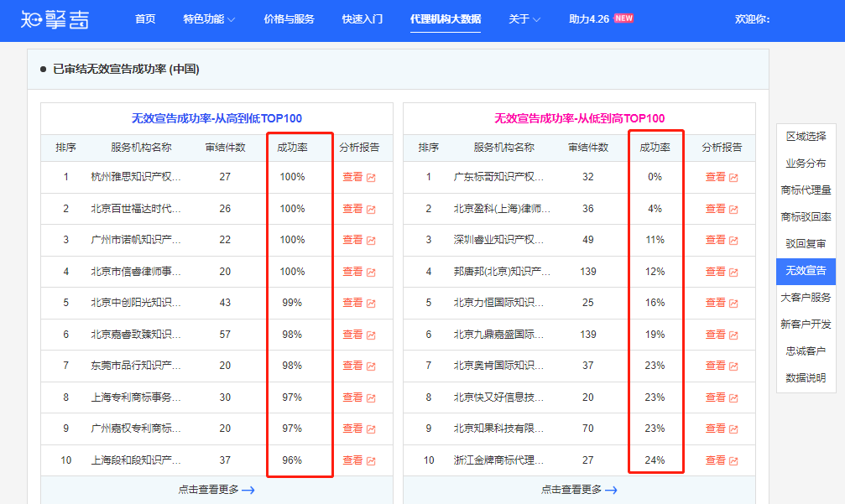This screenshot has width=845, height=504.
Task: Click the 欢迎你: greeting text
Action: point(753,18)
